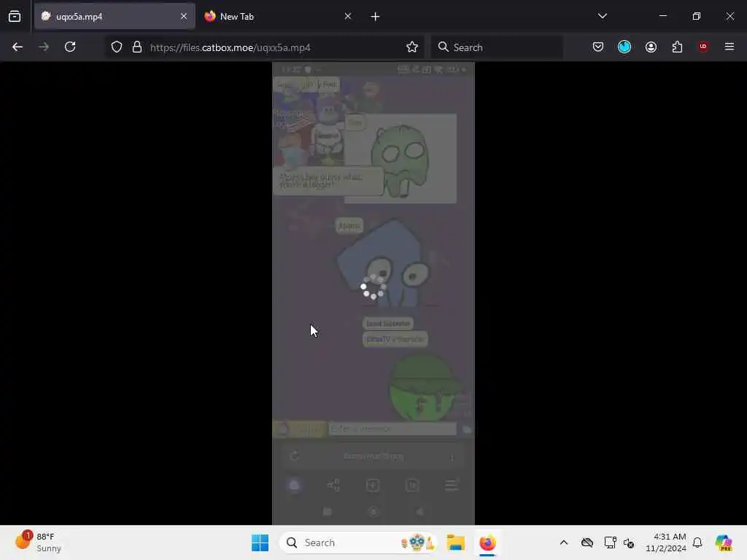Select the Firefox taskbar icon

tap(487, 542)
